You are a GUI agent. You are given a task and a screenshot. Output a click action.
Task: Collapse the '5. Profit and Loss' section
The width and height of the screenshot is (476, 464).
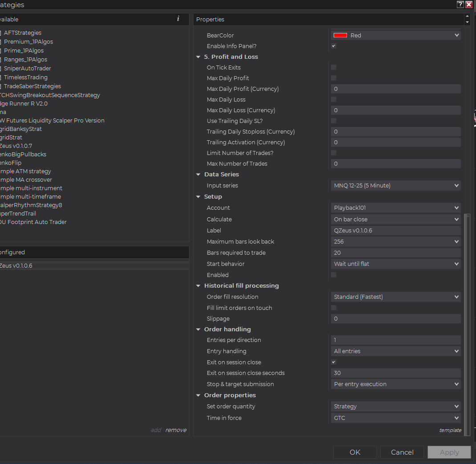click(x=198, y=57)
